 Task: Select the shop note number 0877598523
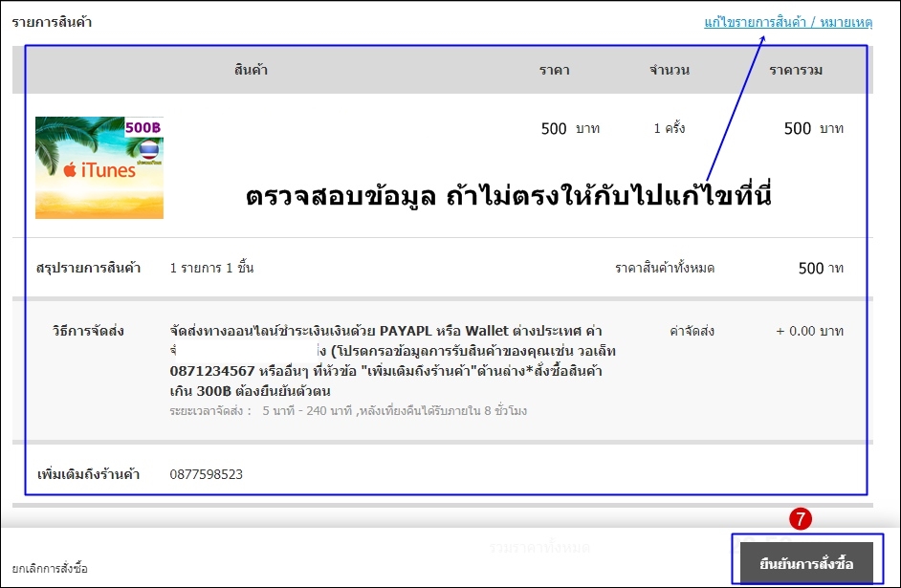[206, 474]
